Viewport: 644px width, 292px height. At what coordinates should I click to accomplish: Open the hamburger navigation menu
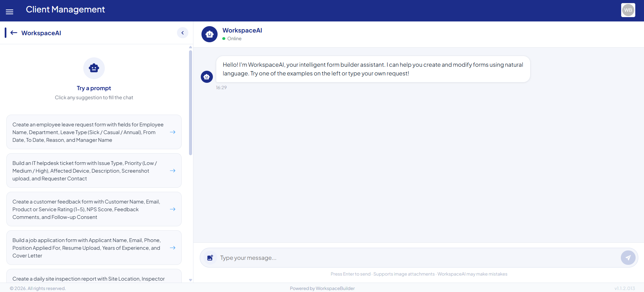10,12
